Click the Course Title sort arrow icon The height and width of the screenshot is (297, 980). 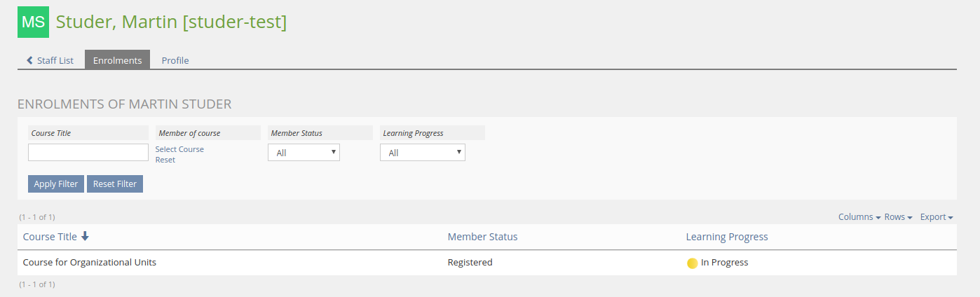(x=85, y=237)
